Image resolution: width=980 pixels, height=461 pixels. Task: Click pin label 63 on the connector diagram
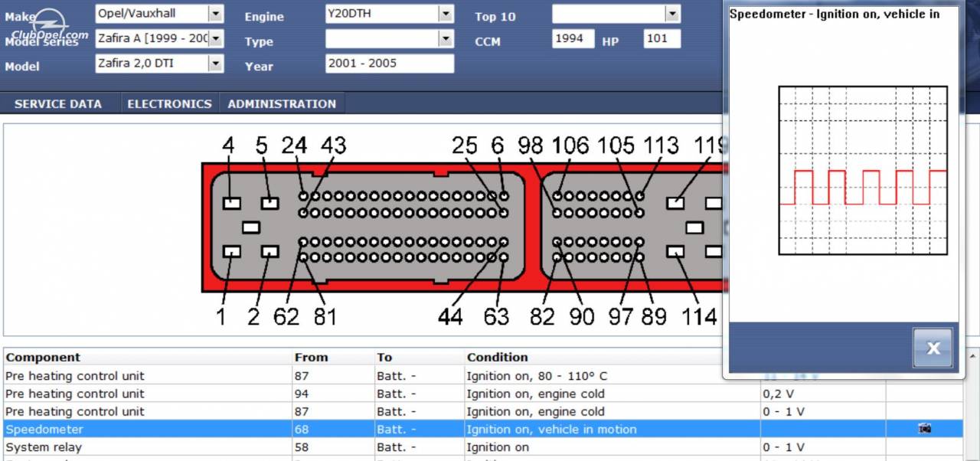point(496,316)
